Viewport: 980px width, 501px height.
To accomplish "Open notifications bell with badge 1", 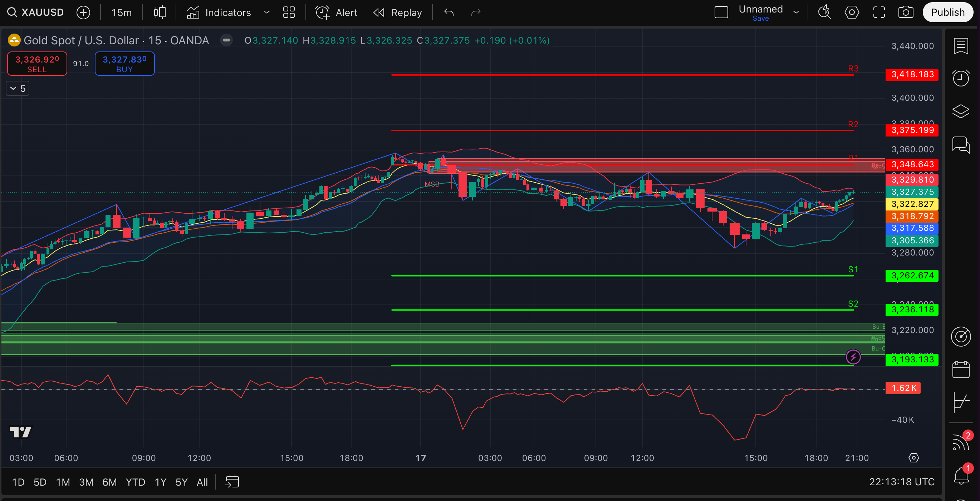I will point(962,475).
